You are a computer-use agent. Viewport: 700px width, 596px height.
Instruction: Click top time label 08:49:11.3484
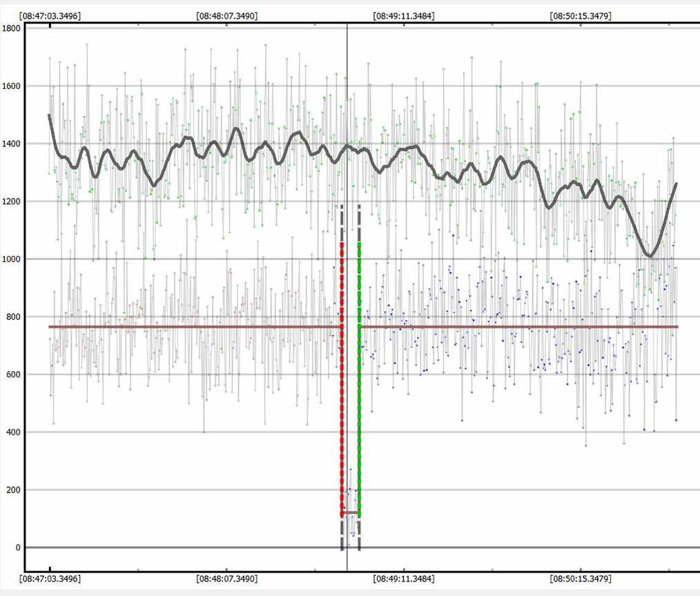(404, 16)
